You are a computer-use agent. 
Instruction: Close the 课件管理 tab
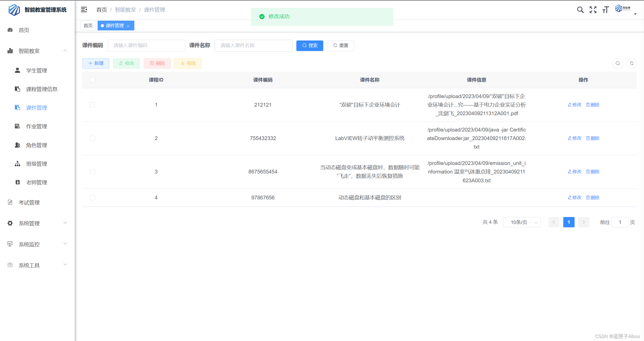128,26
